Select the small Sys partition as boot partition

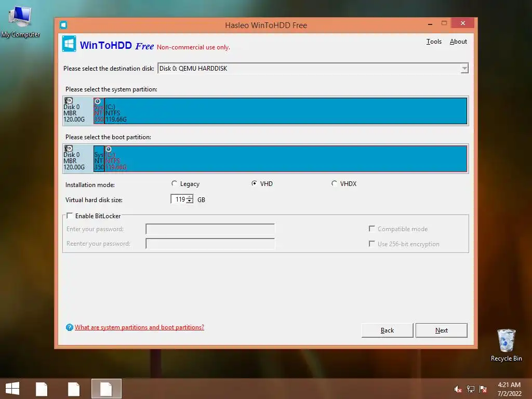click(99, 158)
